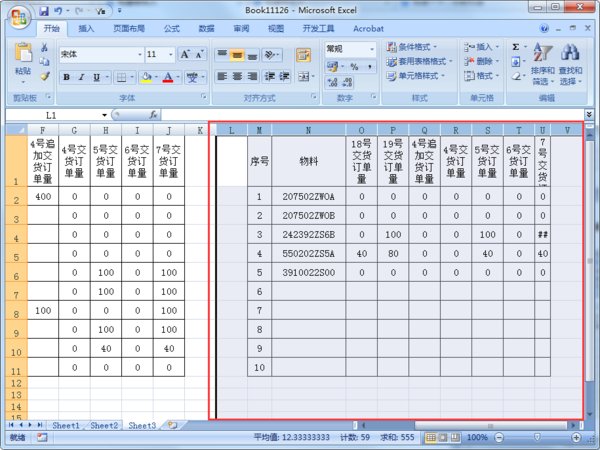This screenshot has height=450, width=600.
Task: Open font size dropdown showing 11
Action: 171,55
